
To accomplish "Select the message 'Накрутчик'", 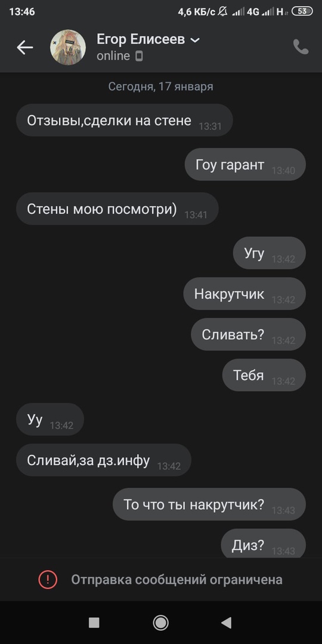I will [x=244, y=294].
